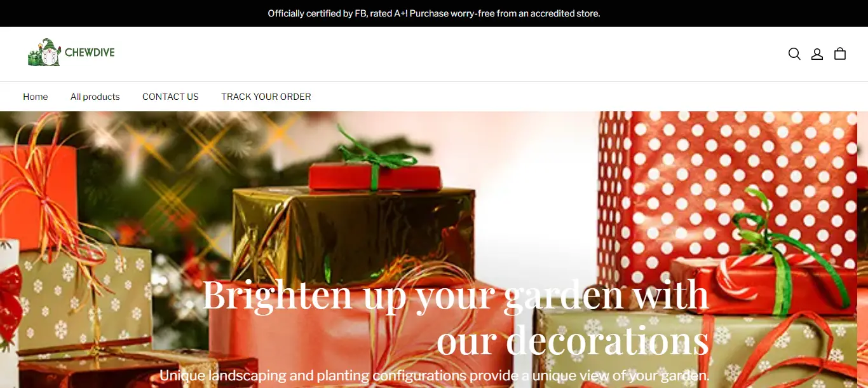
Task: Open the search magnifier icon
Action: (794, 54)
